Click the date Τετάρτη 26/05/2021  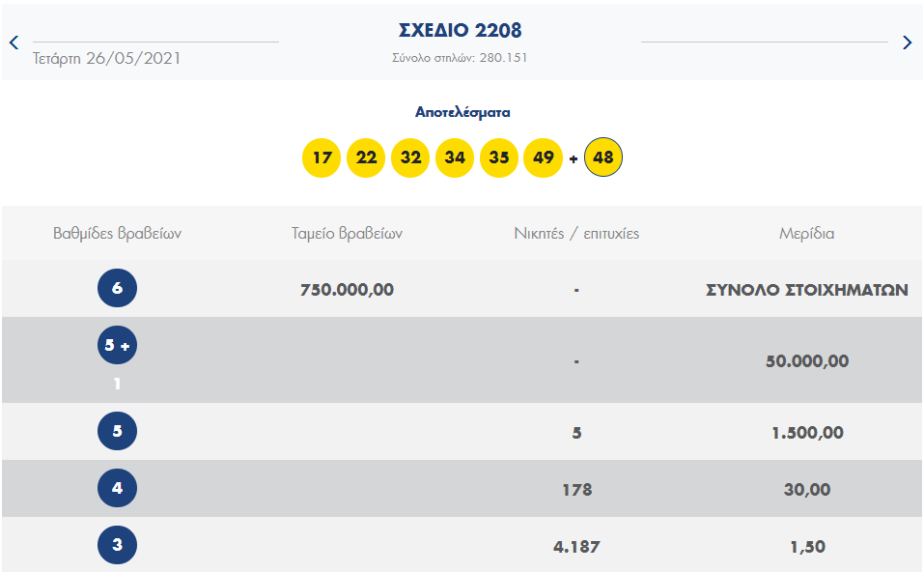click(x=106, y=58)
